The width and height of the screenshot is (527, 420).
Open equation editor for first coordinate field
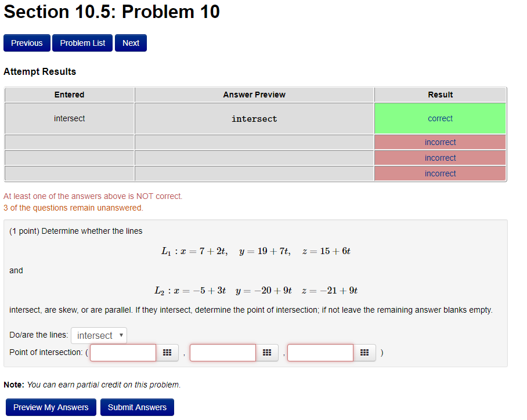click(x=167, y=352)
